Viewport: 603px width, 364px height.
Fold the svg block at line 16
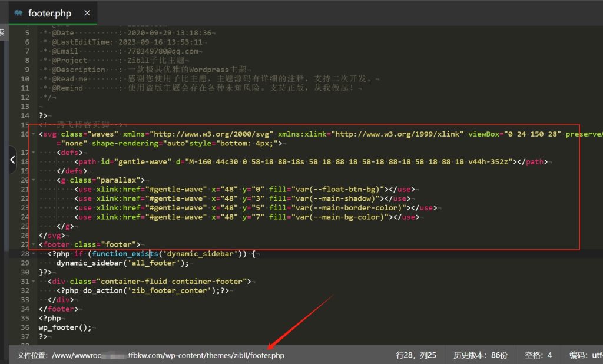coord(35,134)
